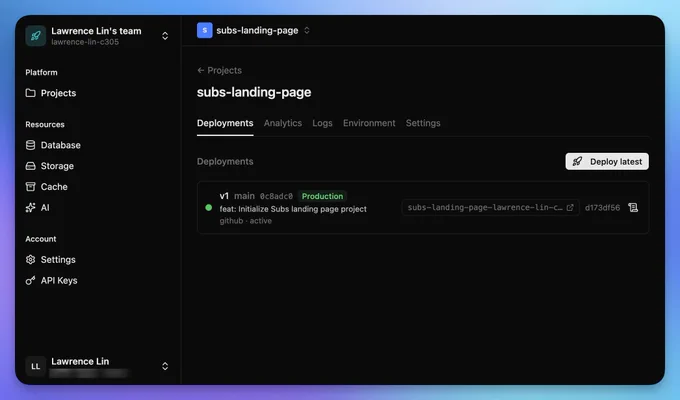Click the team rocket logo icon
This screenshot has width=680, height=400.
[36, 36]
